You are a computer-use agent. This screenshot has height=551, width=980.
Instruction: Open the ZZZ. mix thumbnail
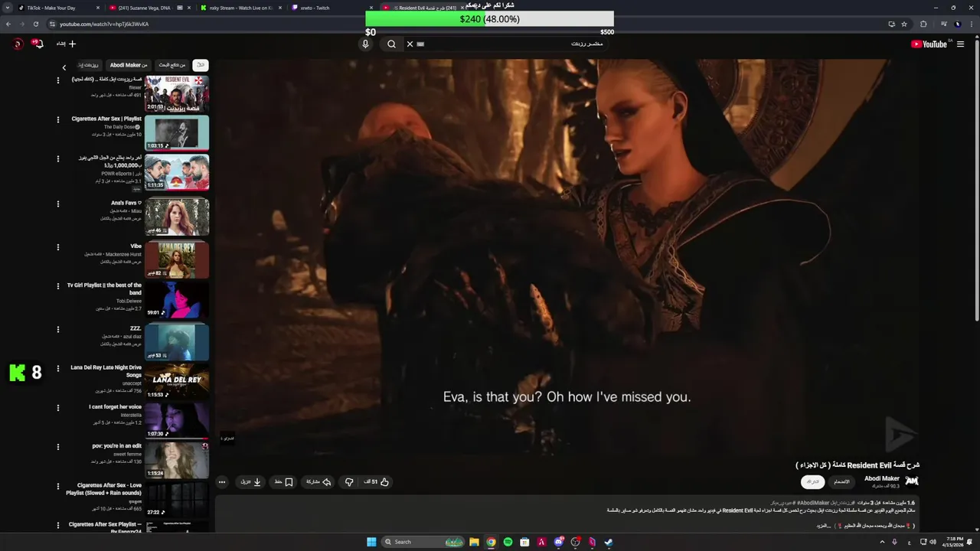pos(177,341)
